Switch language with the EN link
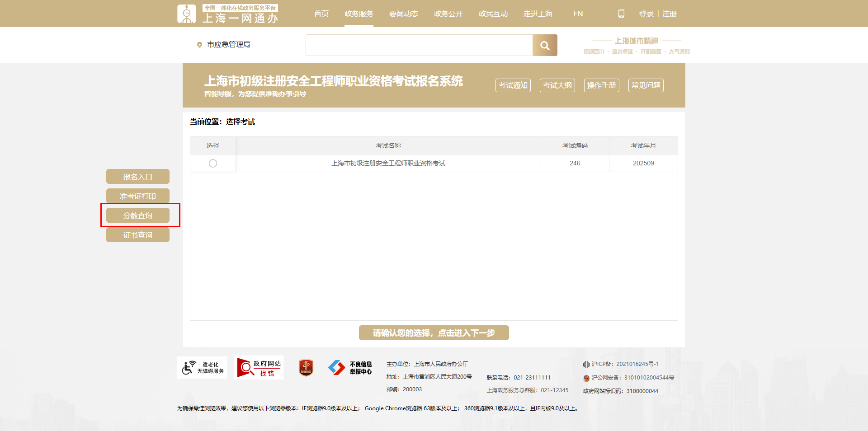Viewport: 868px width, 431px height. click(578, 14)
